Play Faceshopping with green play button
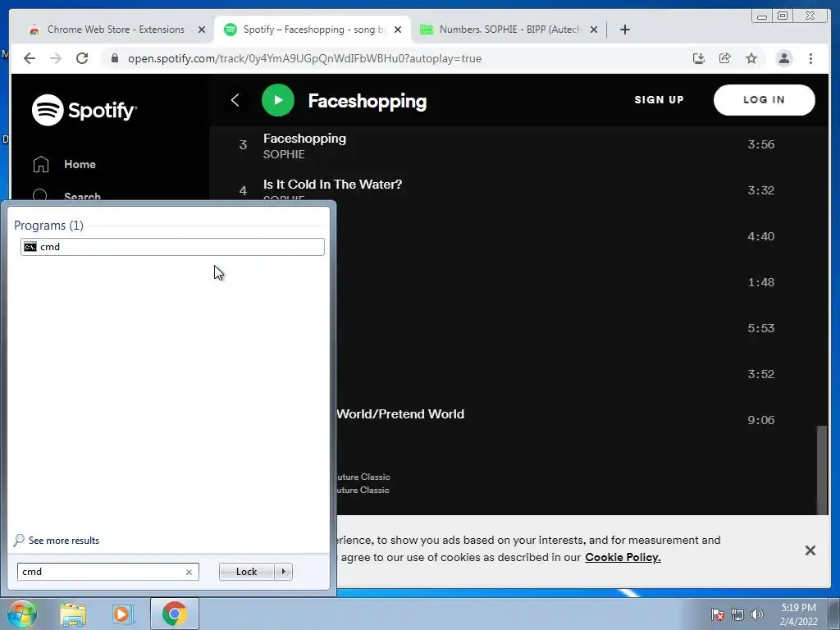840x630 pixels. pos(277,100)
